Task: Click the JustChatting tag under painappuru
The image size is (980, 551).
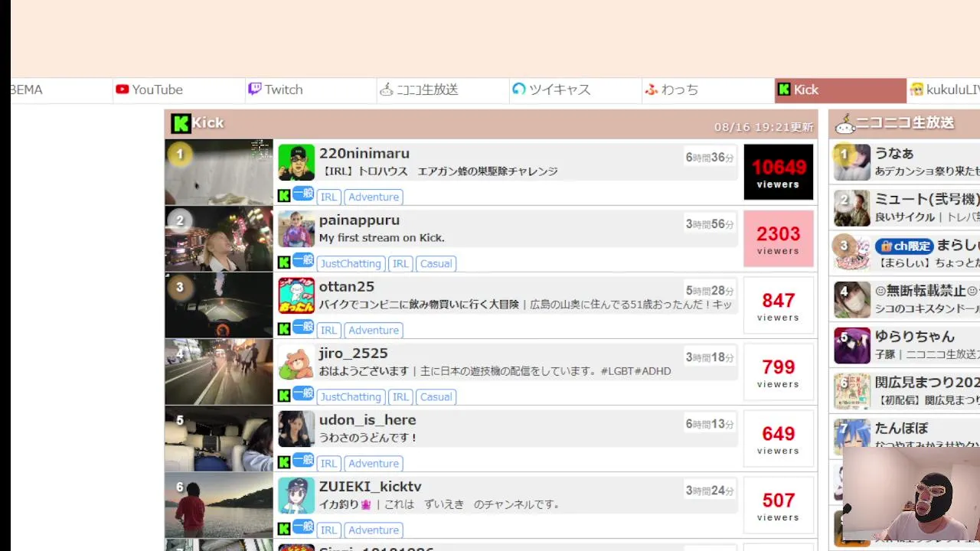Action: point(351,263)
